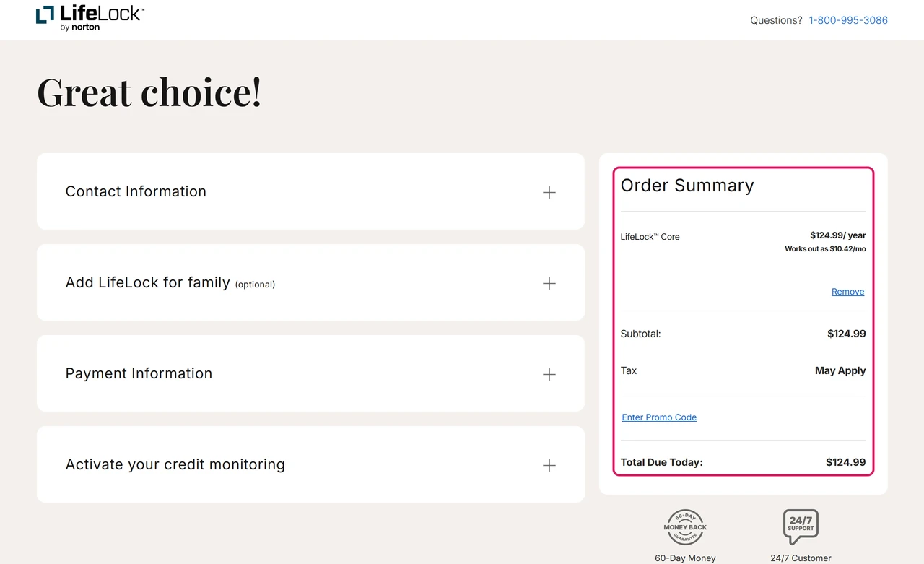
Task: Expand Add LifeLock for family section
Action: [310, 282]
